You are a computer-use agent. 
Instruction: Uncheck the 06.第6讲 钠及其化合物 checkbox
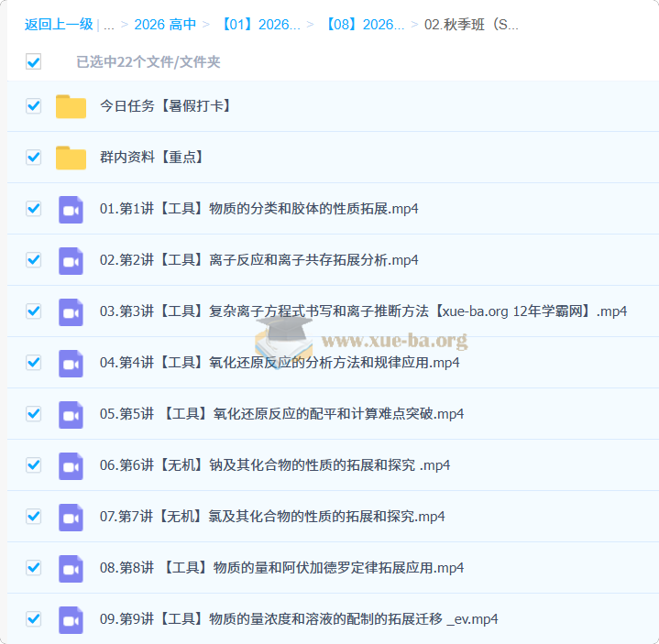(x=33, y=465)
